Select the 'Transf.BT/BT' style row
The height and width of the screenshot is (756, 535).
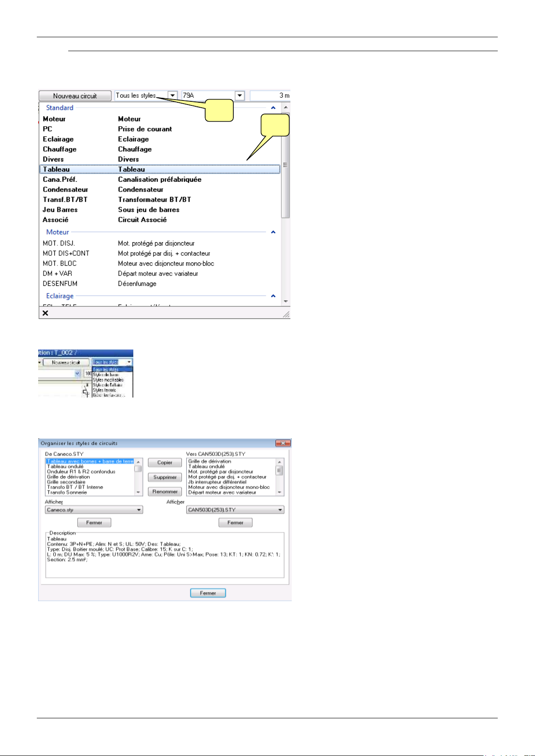pos(160,200)
